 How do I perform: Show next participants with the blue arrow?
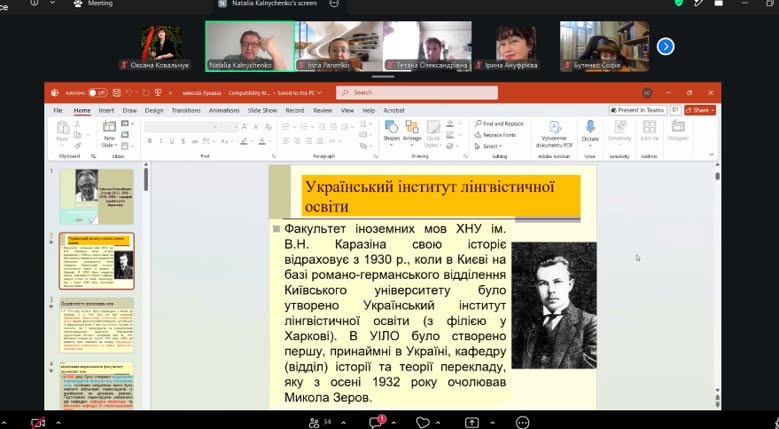(665, 47)
